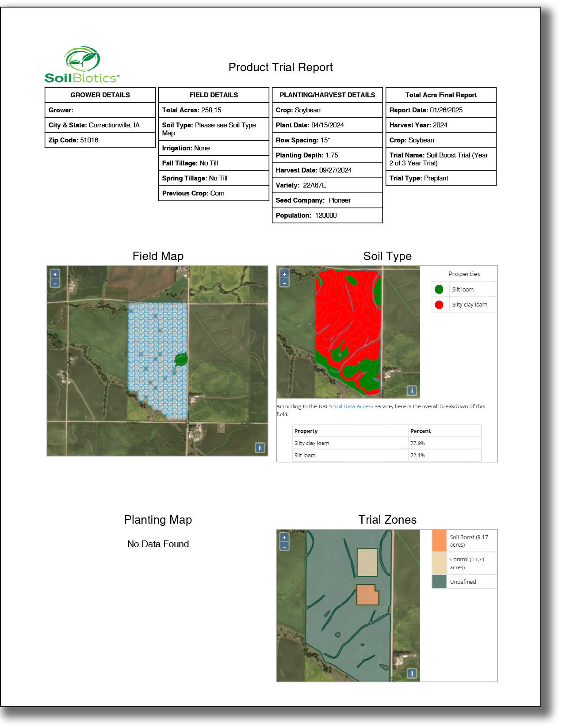Click the 'Silt loam' table row cell
This screenshot has width=566, height=728.
[350, 455]
